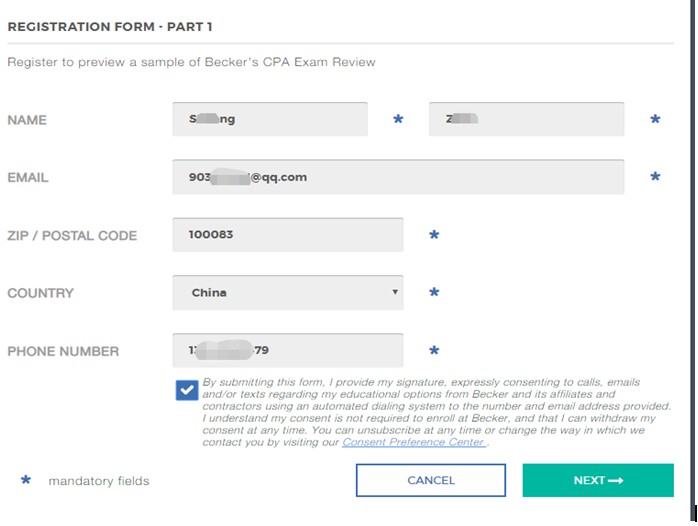Click the phone number input field
The height and width of the screenshot is (526, 698).
click(287, 351)
